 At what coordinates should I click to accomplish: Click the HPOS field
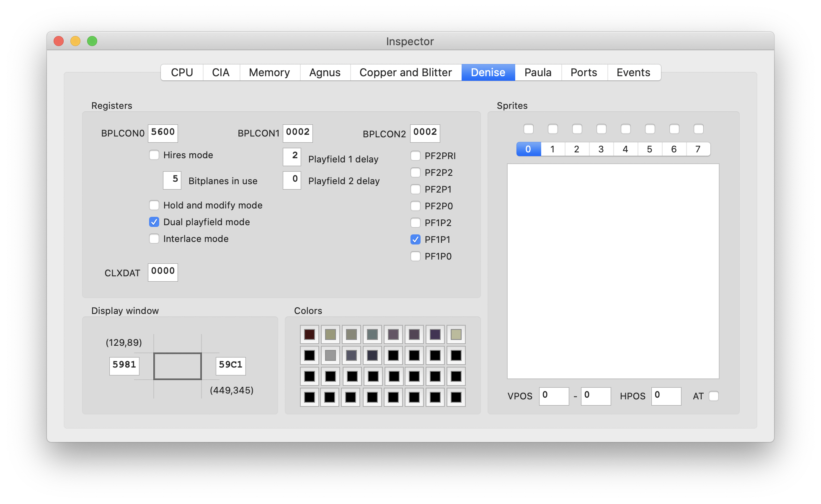(x=666, y=396)
